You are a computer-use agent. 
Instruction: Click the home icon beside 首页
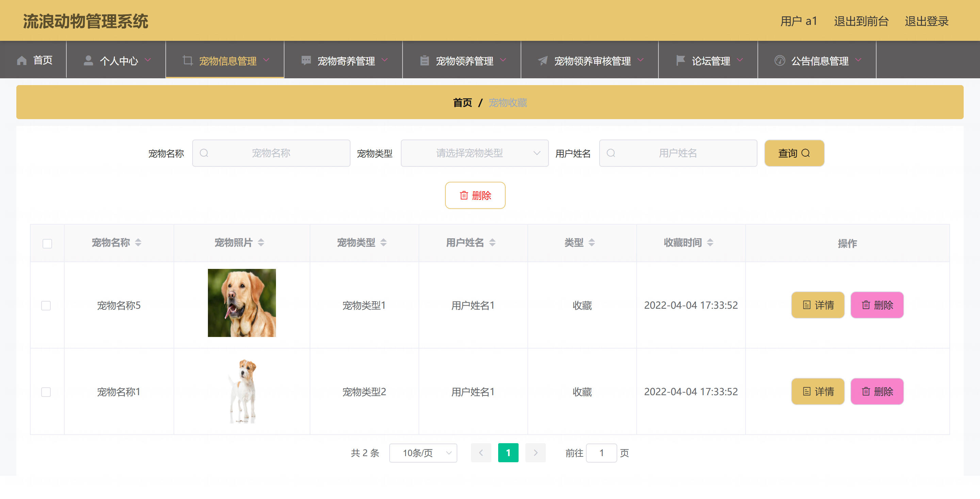(22, 61)
